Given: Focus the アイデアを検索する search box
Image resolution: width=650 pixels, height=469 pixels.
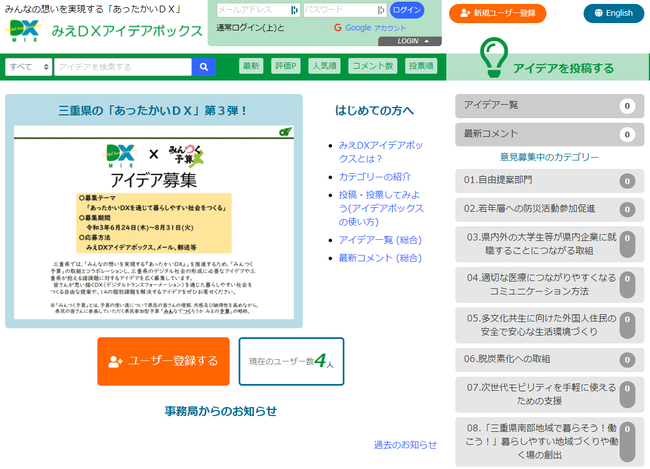Looking at the screenshot, I should tap(123, 67).
